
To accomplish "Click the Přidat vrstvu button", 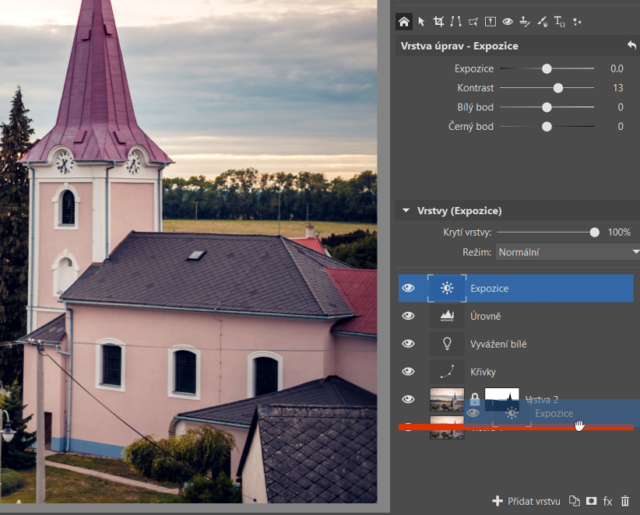I will [525, 500].
